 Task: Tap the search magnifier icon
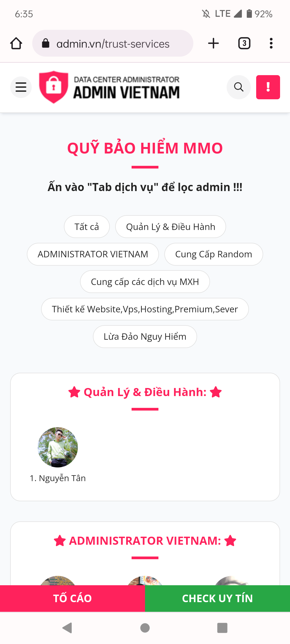click(x=238, y=87)
